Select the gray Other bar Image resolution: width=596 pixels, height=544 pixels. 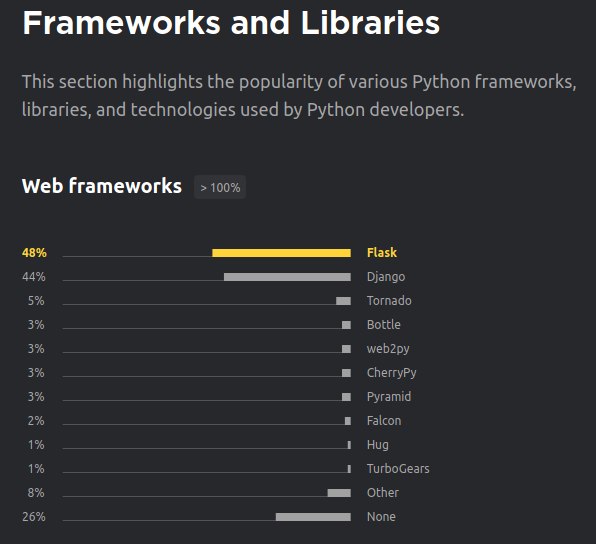tap(339, 493)
